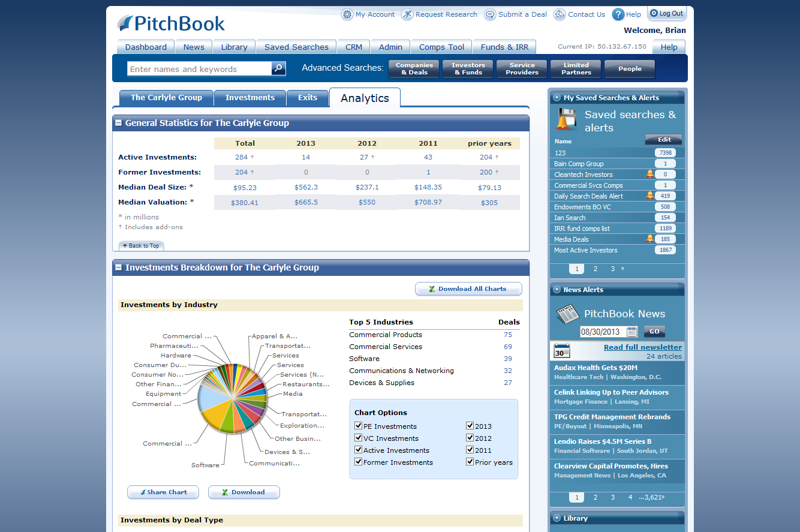800x532 pixels.
Task: Click the Media Deals alert bell icon
Action: point(649,239)
